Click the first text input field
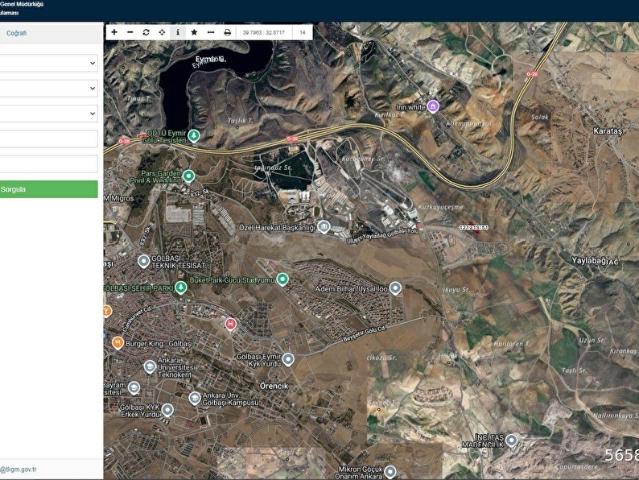 (x=49, y=139)
